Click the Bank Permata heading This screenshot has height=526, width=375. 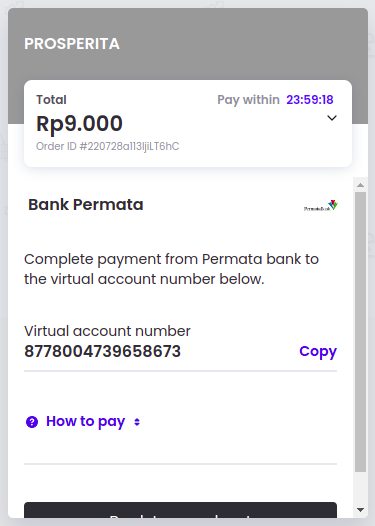(x=86, y=205)
